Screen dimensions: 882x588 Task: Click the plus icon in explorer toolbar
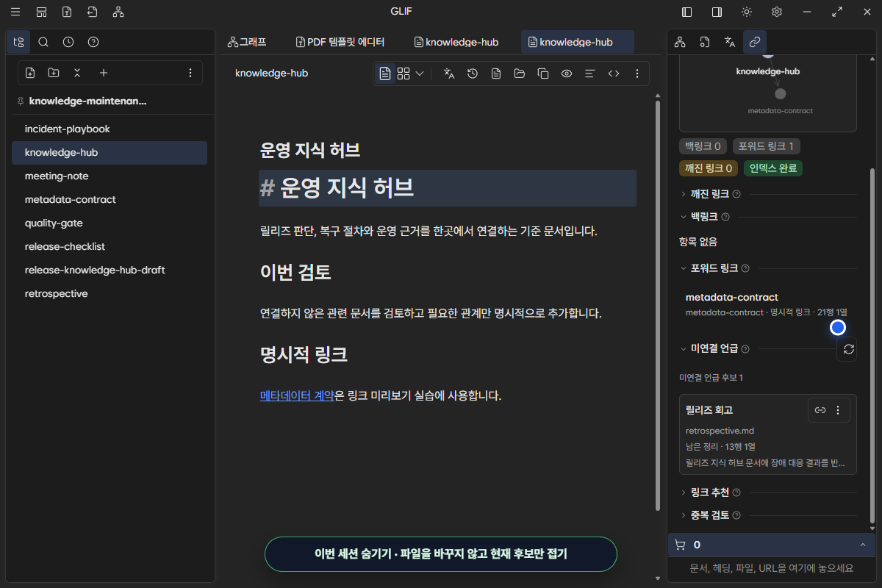point(104,73)
